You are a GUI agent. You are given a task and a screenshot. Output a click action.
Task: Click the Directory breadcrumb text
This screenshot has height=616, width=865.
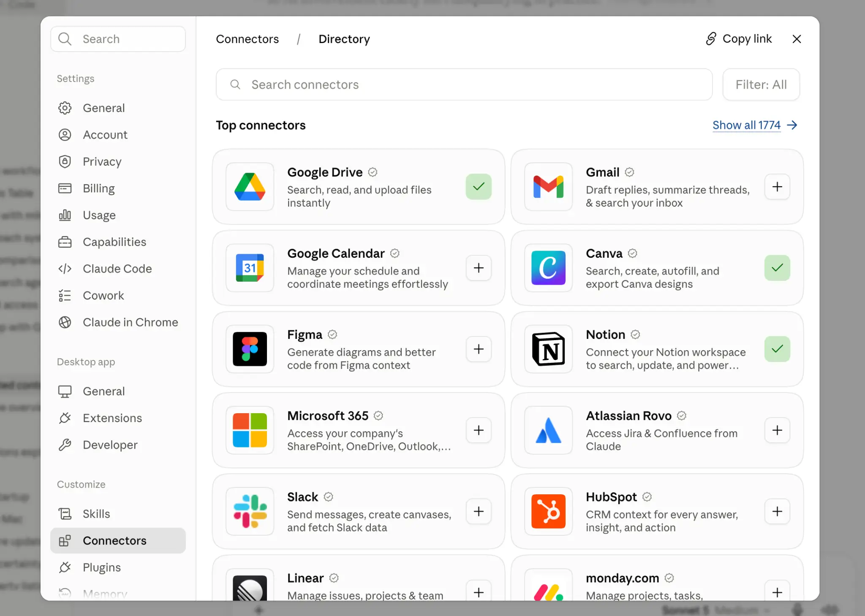click(x=344, y=39)
